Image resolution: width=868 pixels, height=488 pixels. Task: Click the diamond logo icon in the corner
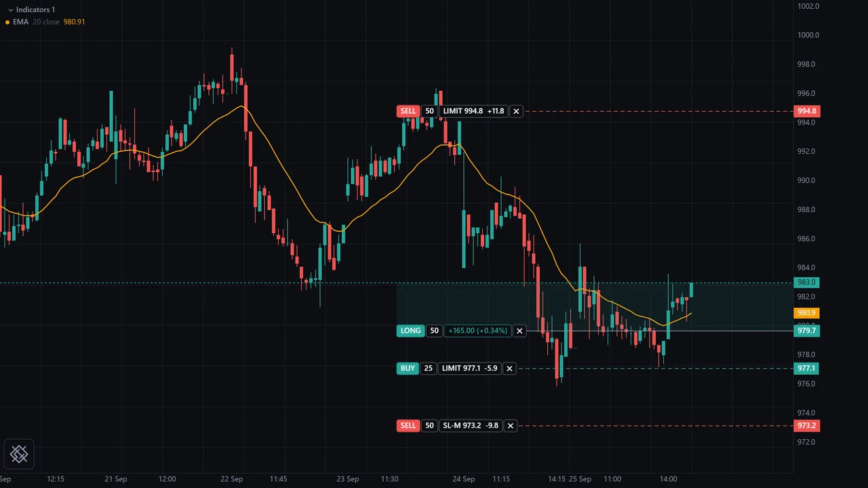[x=19, y=454]
